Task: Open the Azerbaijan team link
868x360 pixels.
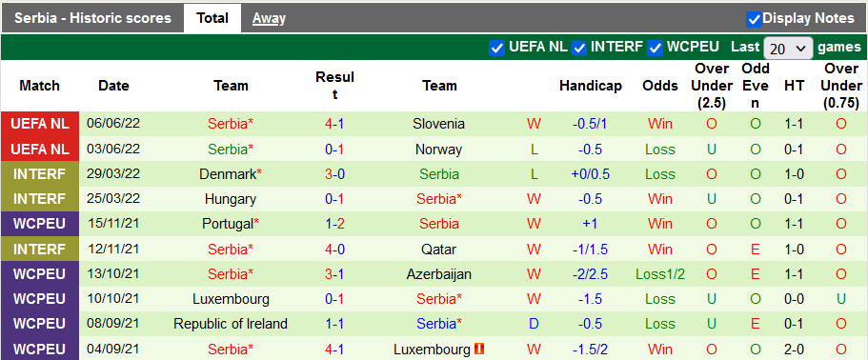Action: click(x=439, y=274)
